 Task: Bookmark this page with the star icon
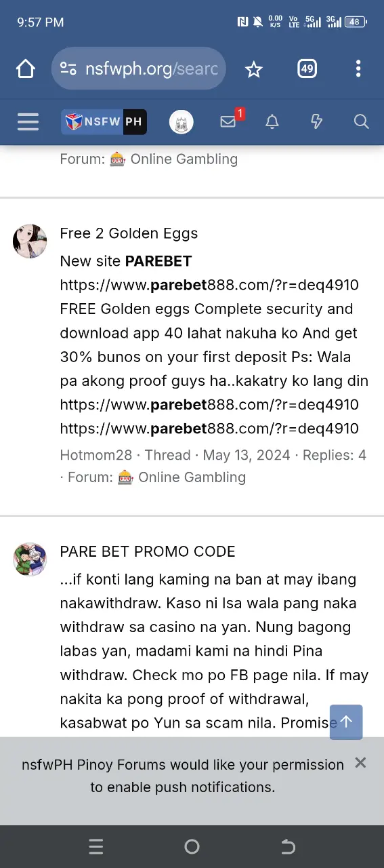(x=254, y=69)
